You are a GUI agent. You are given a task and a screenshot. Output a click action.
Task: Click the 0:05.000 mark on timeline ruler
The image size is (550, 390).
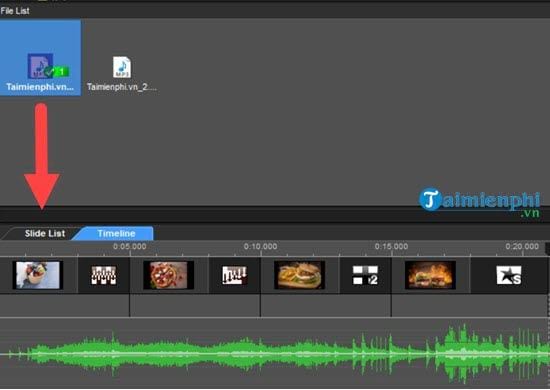(x=130, y=247)
